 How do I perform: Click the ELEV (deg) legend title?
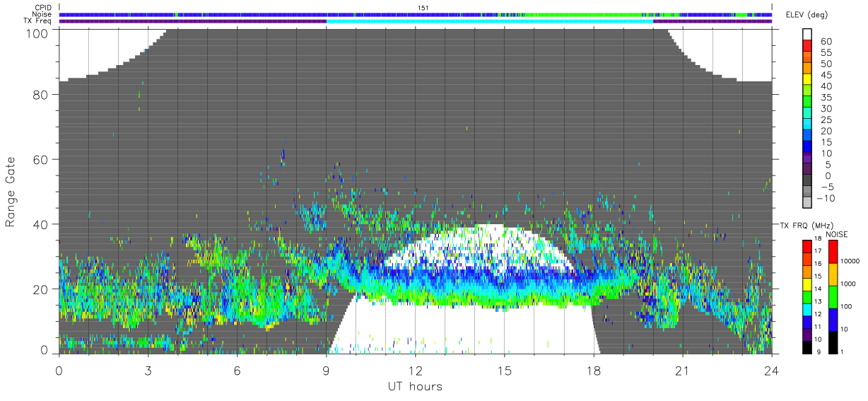coord(807,15)
